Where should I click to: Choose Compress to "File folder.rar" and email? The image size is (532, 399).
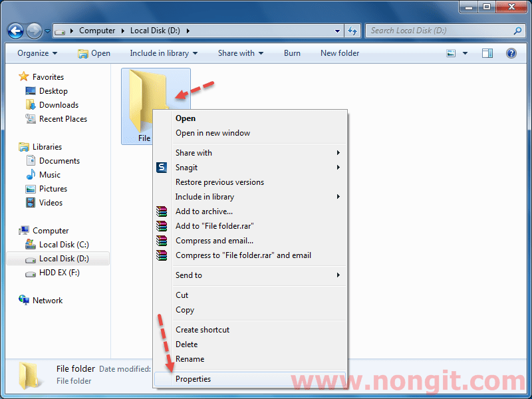coord(251,255)
